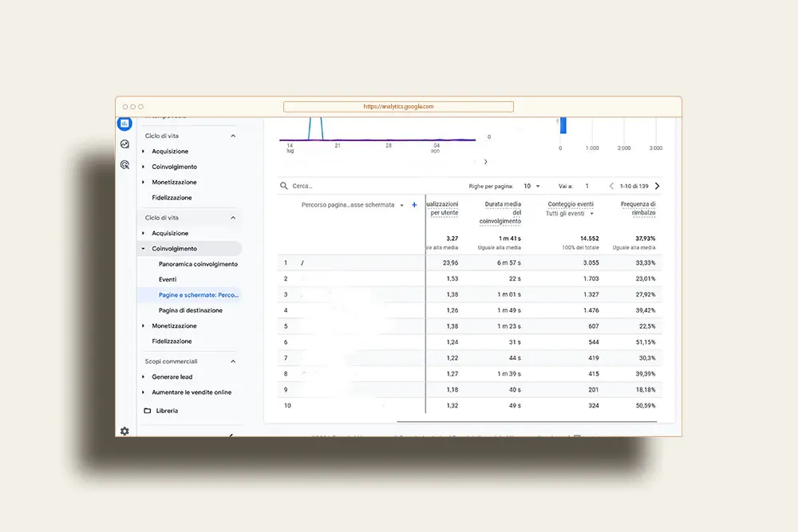
Task: Go to next page of table rows
Action: tap(657, 186)
